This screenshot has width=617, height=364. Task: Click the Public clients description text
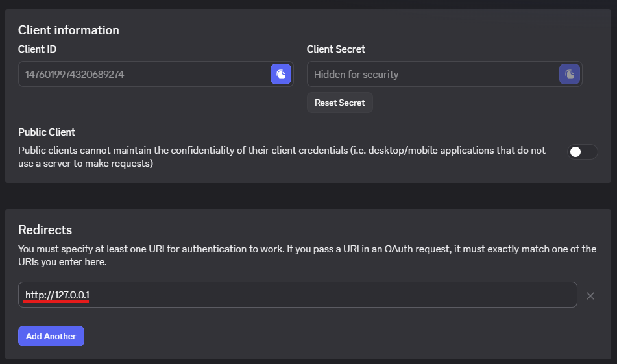click(x=282, y=156)
